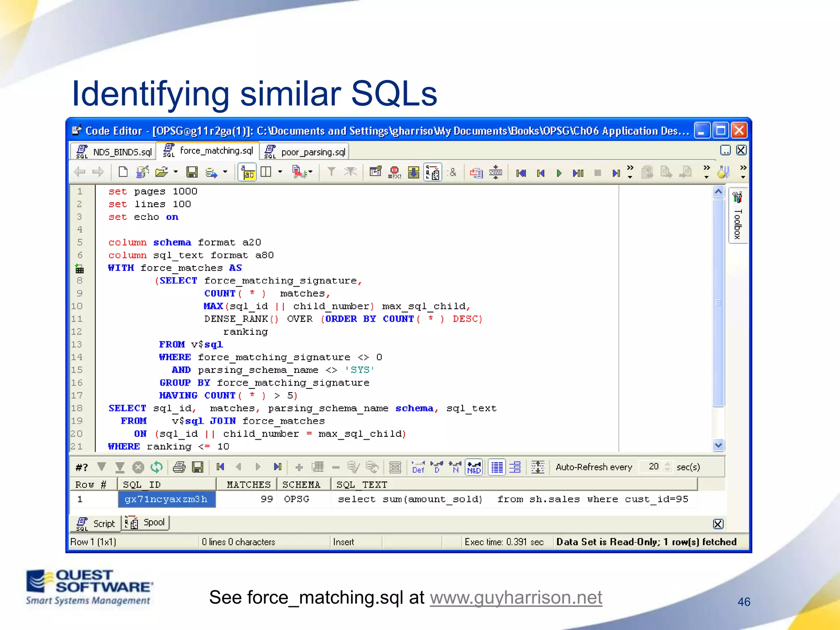Expand the dropdown next to save-to-database icon
Viewport: 840px width, 630px height.
coord(225,172)
